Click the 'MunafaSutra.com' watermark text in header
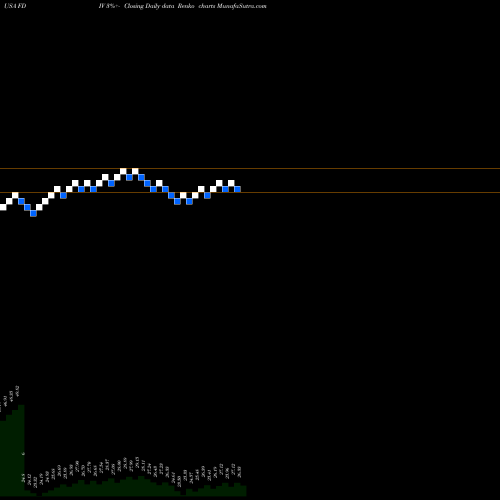The height and width of the screenshot is (500, 500). tap(241, 6)
